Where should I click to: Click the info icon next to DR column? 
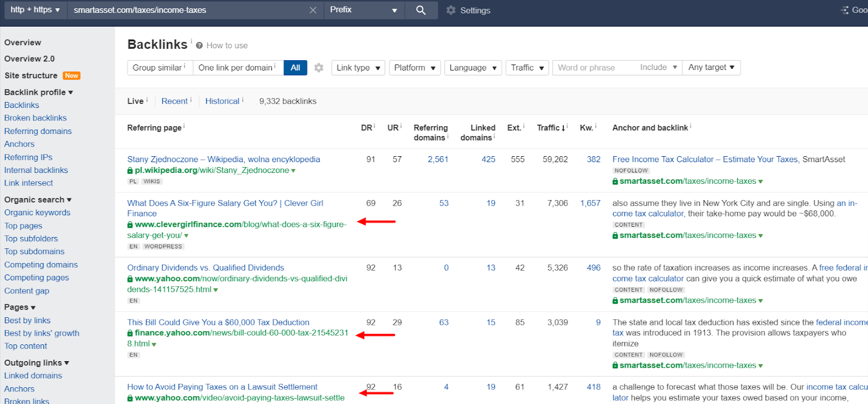[374, 126]
